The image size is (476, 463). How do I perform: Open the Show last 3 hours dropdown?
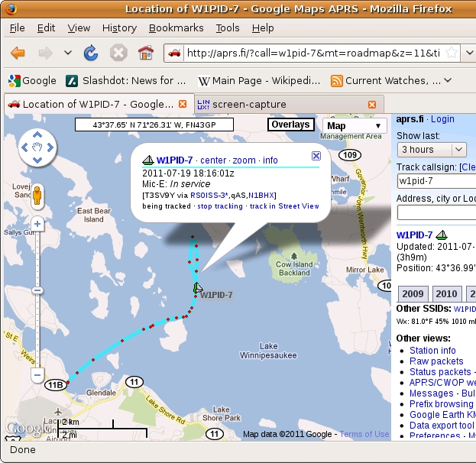(x=432, y=150)
